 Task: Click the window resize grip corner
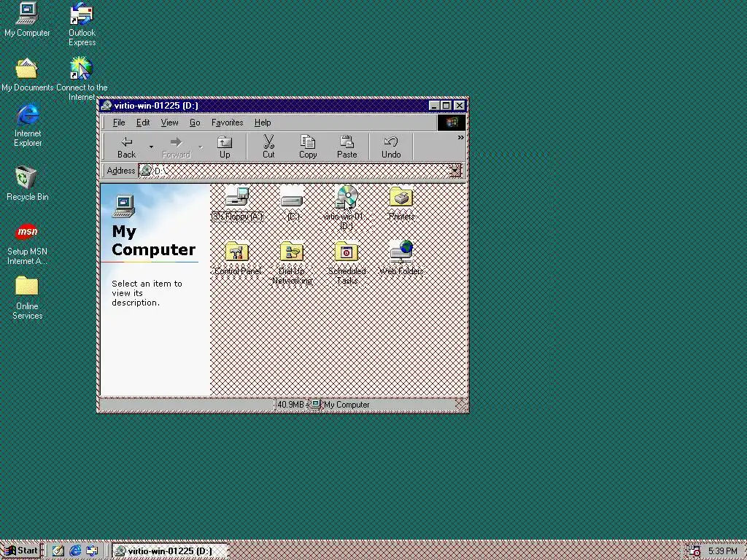[x=461, y=405]
